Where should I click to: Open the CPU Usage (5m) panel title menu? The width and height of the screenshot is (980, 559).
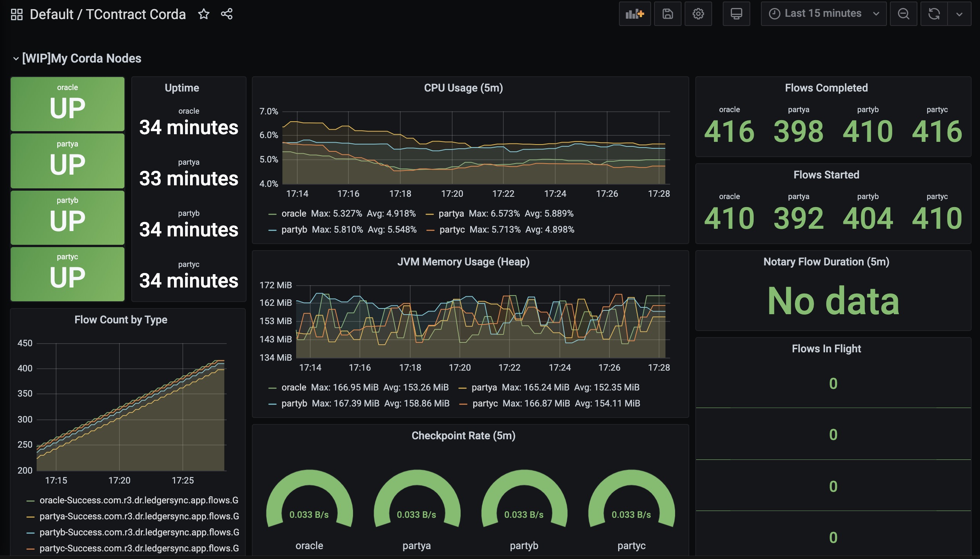[463, 88]
